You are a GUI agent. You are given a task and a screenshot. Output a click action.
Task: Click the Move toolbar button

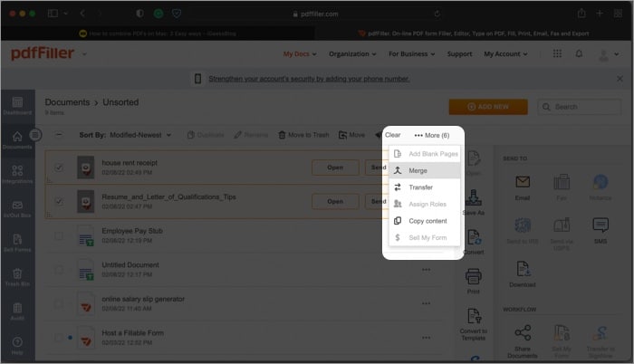pyautogui.click(x=351, y=135)
